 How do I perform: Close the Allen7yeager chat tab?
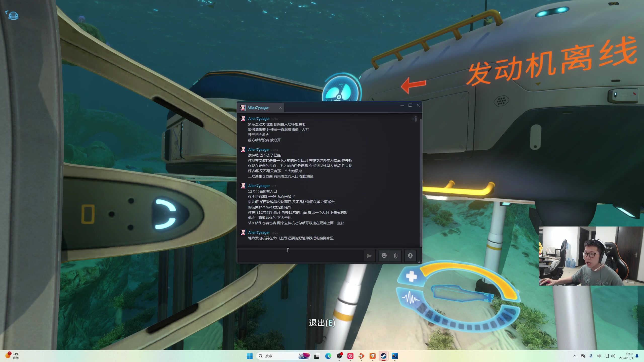tap(280, 108)
